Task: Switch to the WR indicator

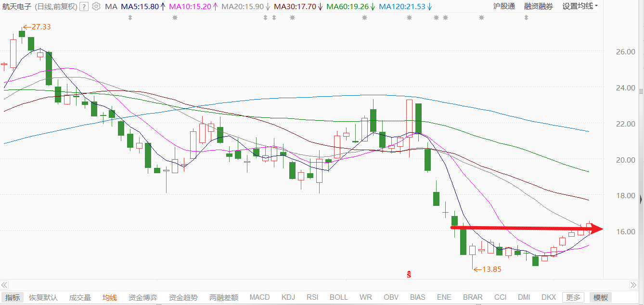Action: 366,297
